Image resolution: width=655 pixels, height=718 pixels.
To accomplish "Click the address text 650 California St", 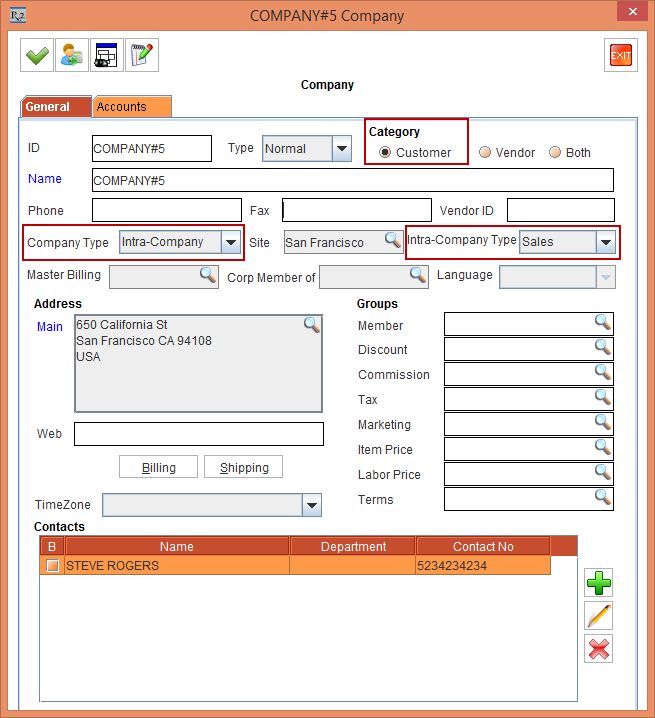I will [x=121, y=325].
